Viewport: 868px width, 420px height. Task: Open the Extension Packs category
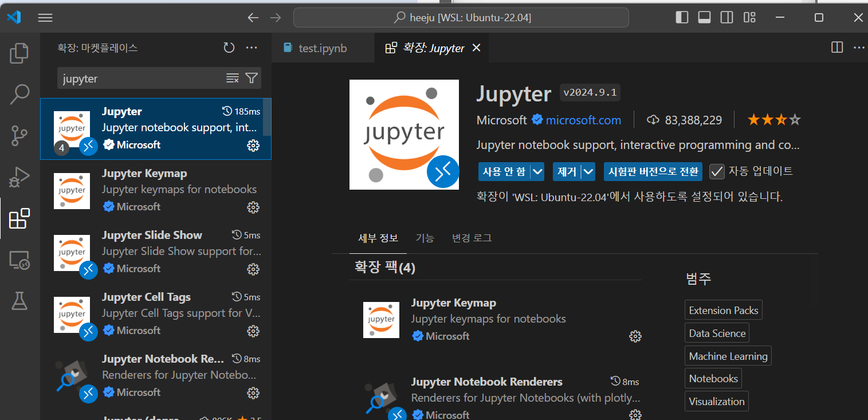[x=724, y=311]
